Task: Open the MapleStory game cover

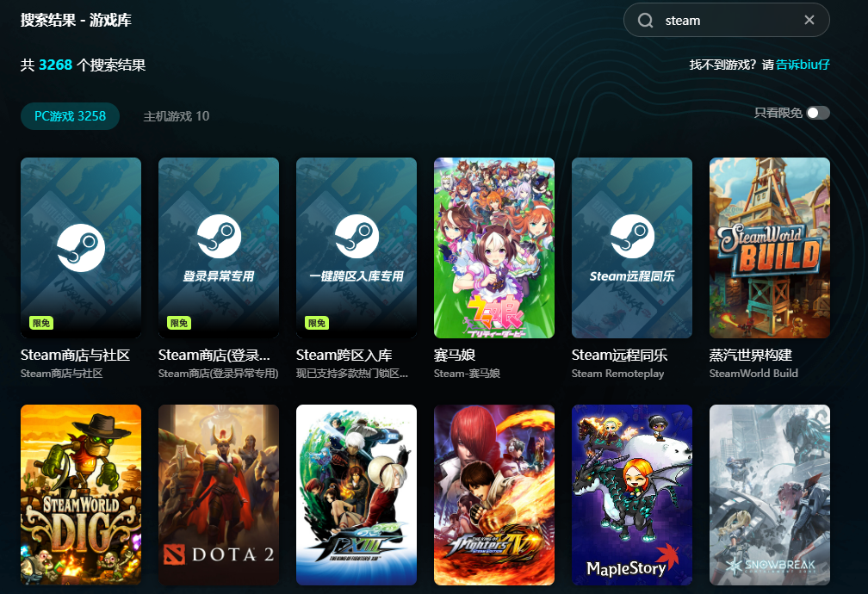Action: tap(632, 494)
